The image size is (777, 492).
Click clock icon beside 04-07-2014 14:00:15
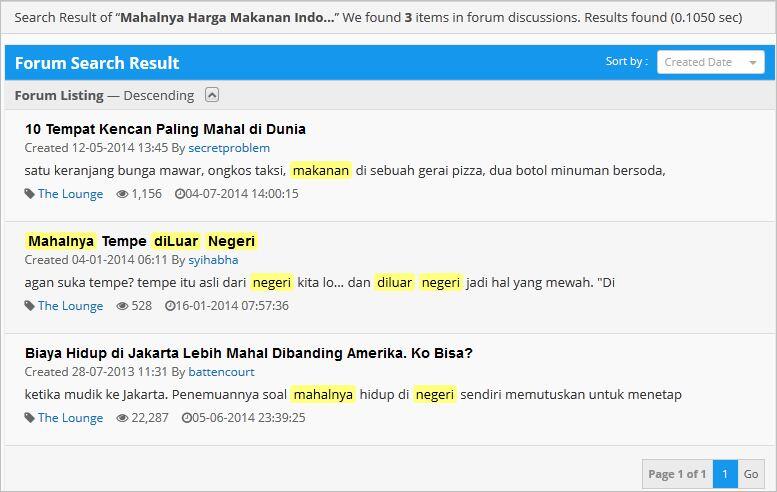coord(179,194)
